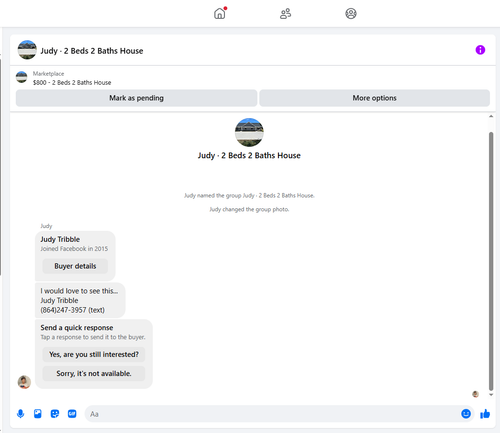The image size is (500, 433).
Task: Click 'Marketplace' label
Action: point(48,74)
